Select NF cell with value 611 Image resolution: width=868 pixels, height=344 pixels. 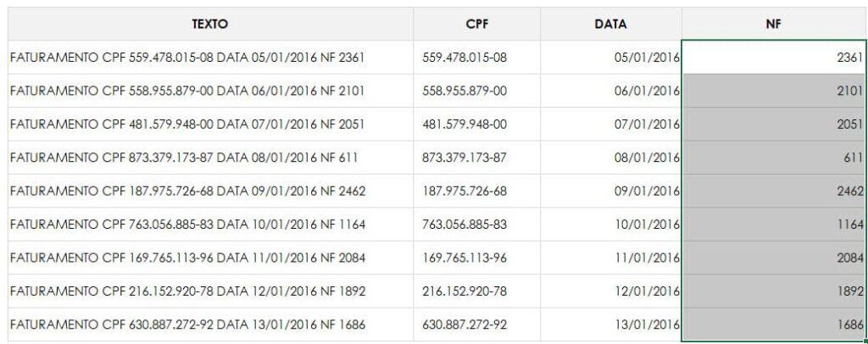775,158
